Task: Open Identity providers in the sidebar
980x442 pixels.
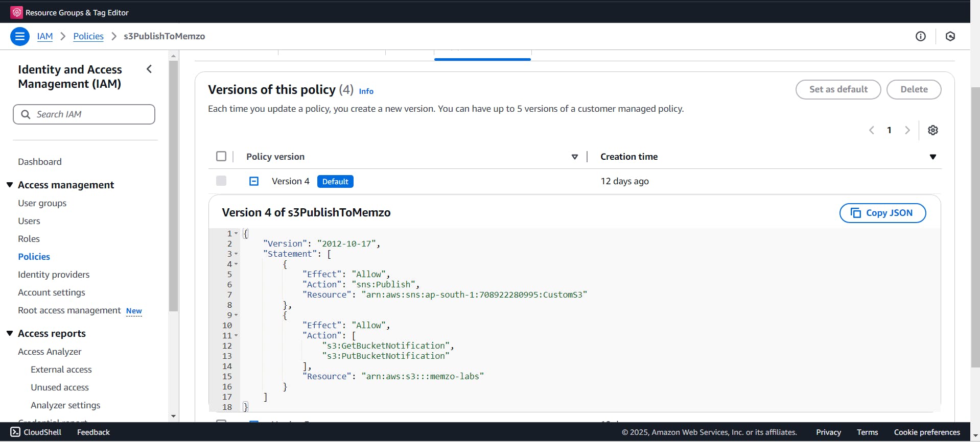Action: (54, 275)
